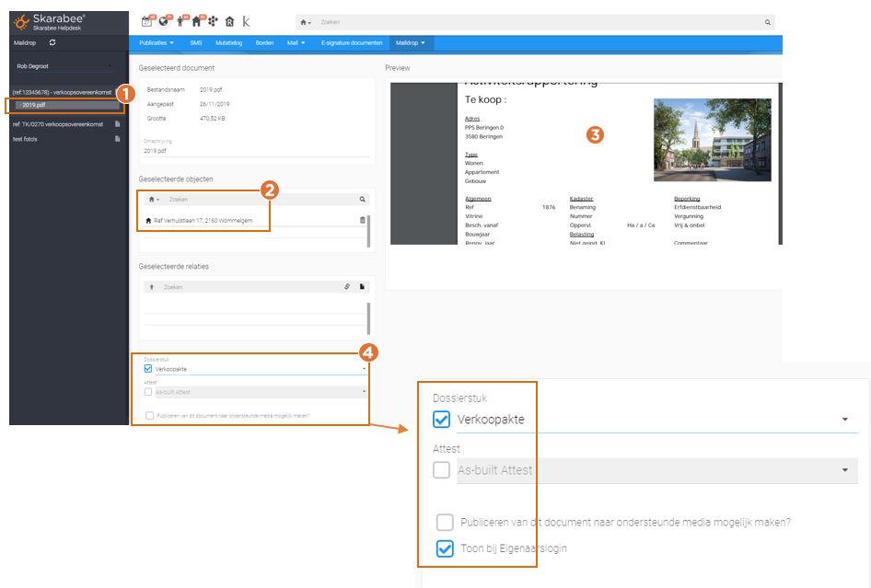The image size is (871, 588).
Task: Click document icon beside ref: TK/0270 verkoopsovereenkomst
Action: point(117,124)
